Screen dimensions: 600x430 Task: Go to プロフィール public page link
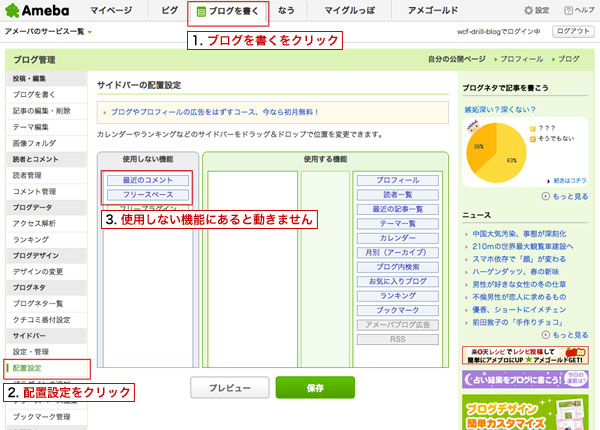[x=522, y=59]
